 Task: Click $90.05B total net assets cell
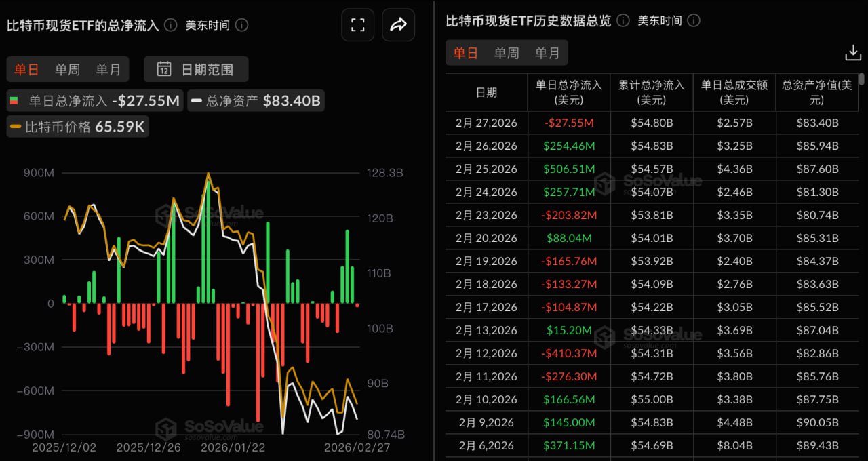816,422
